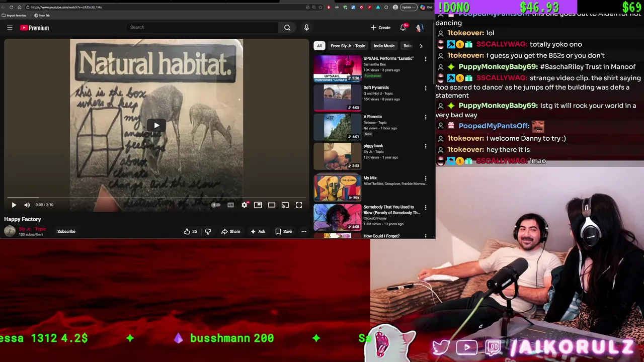Open the notifications bell
This screenshot has width=644, height=362.
[x=403, y=28]
